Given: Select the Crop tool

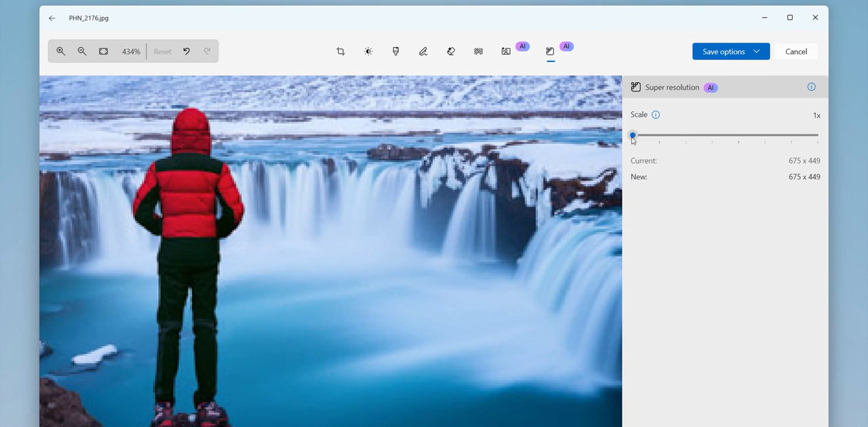Looking at the screenshot, I should pyautogui.click(x=340, y=52).
